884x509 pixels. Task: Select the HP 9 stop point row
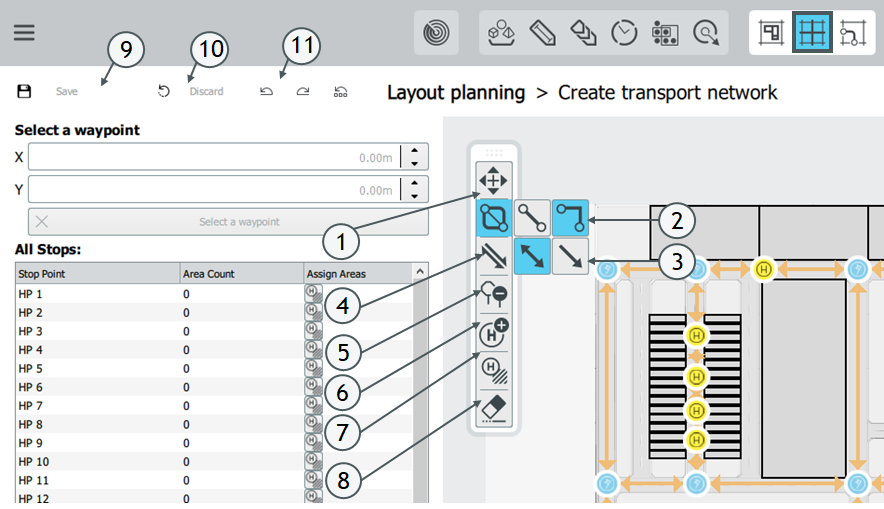tap(214, 442)
